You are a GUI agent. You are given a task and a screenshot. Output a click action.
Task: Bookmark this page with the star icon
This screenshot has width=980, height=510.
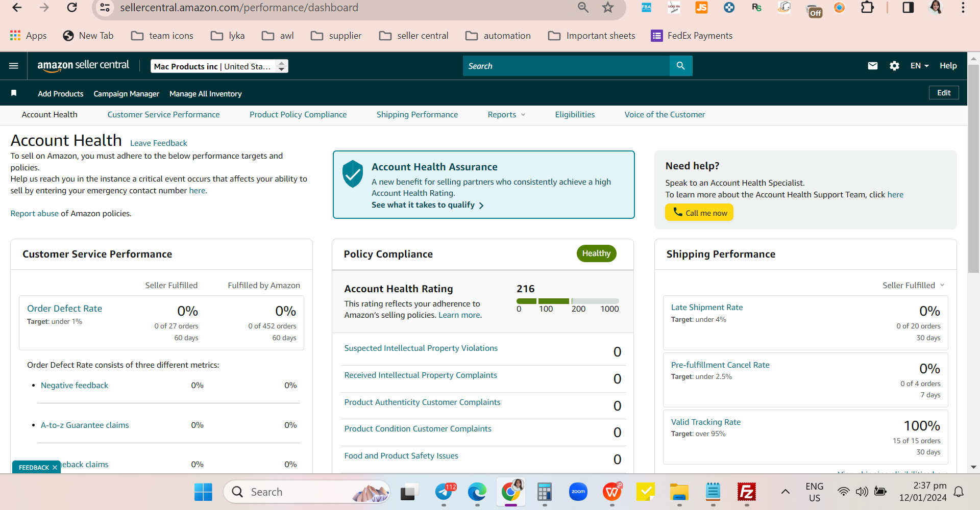point(607,7)
